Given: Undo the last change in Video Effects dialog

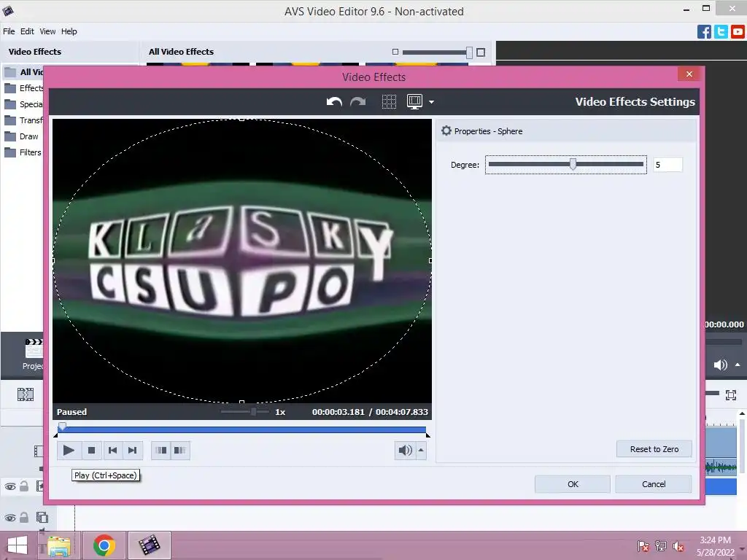Looking at the screenshot, I should click(334, 101).
